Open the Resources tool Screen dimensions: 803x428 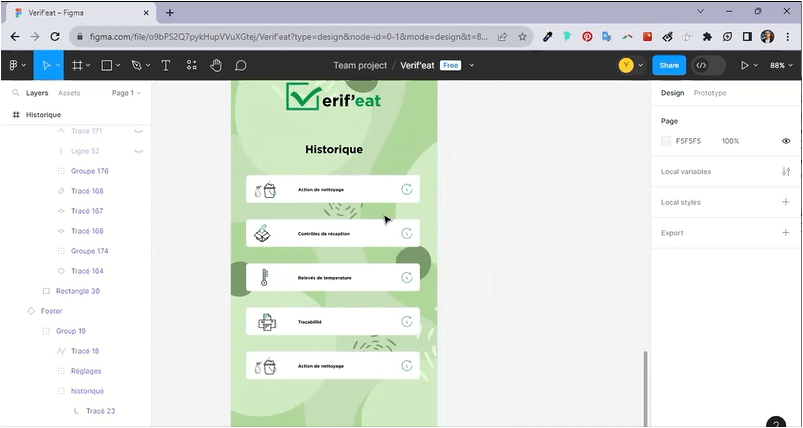tap(192, 65)
